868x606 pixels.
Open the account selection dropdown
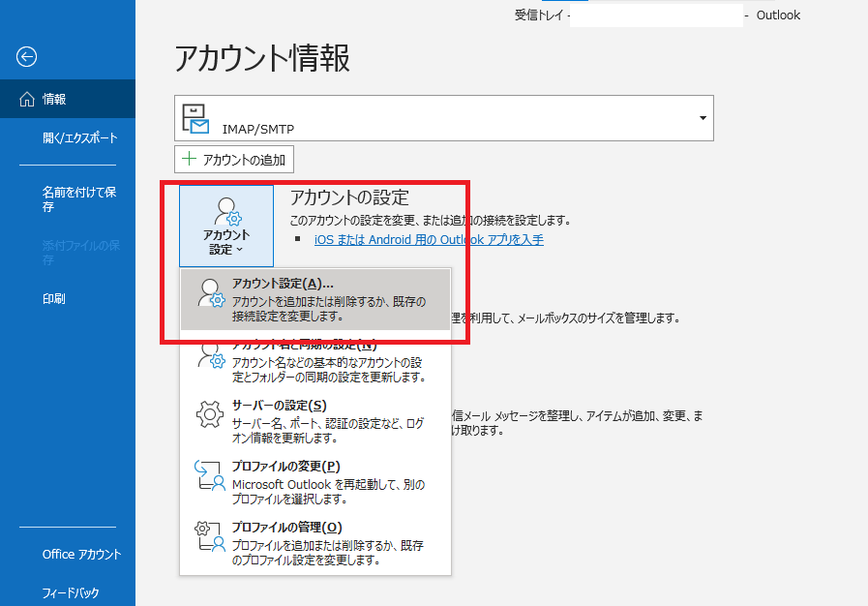[701, 117]
